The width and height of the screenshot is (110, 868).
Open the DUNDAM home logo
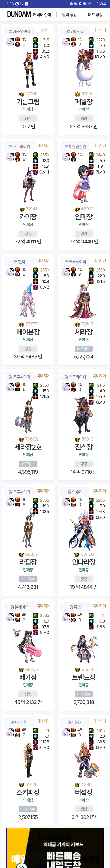(19, 14)
